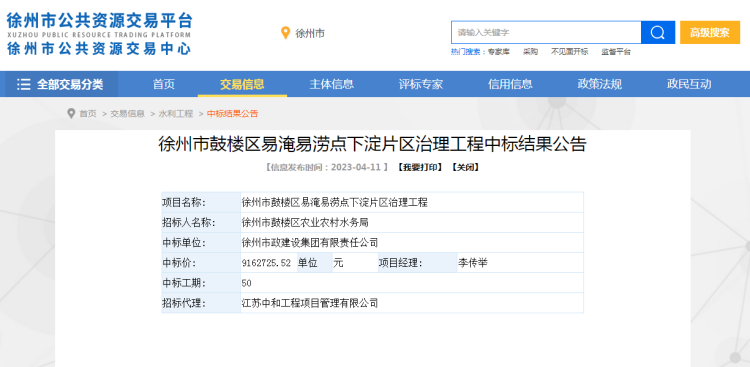Select the 徐州市 city selector
The image size is (750, 367).
310,33
